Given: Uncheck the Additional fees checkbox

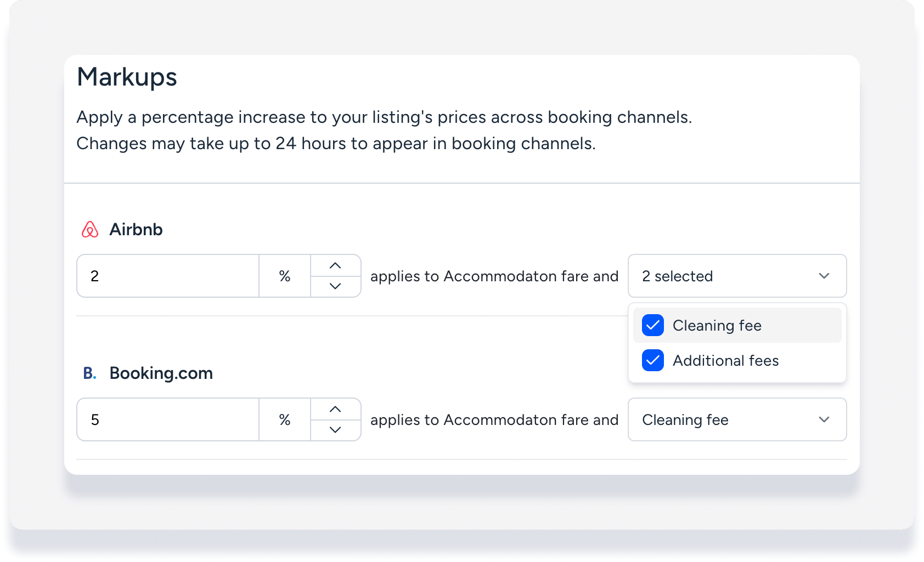Looking at the screenshot, I should [653, 361].
